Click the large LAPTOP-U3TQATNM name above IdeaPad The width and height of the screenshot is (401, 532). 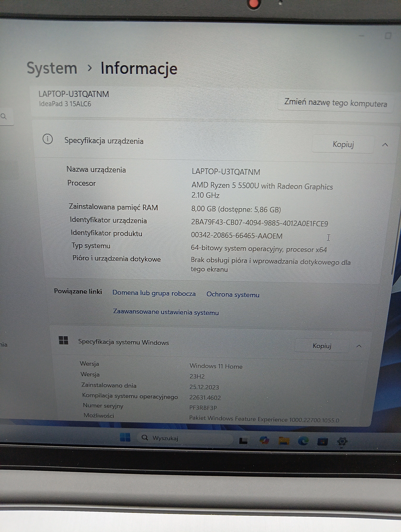(x=74, y=94)
